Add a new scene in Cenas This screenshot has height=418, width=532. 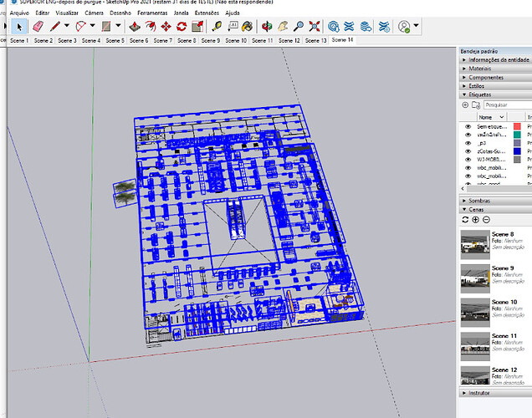[x=476, y=220]
